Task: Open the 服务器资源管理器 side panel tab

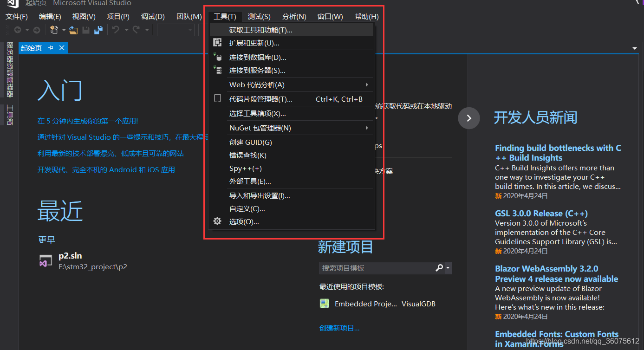Action: coord(9,70)
